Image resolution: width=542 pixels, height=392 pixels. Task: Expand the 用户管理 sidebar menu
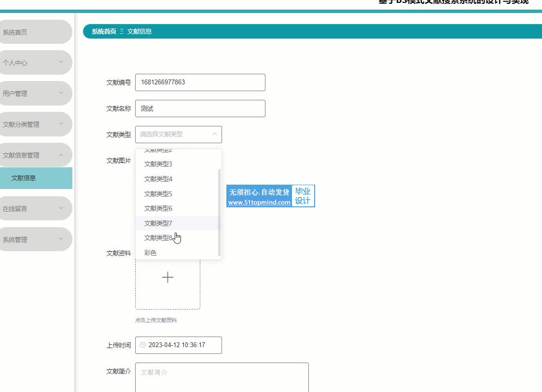pyautogui.click(x=61, y=93)
